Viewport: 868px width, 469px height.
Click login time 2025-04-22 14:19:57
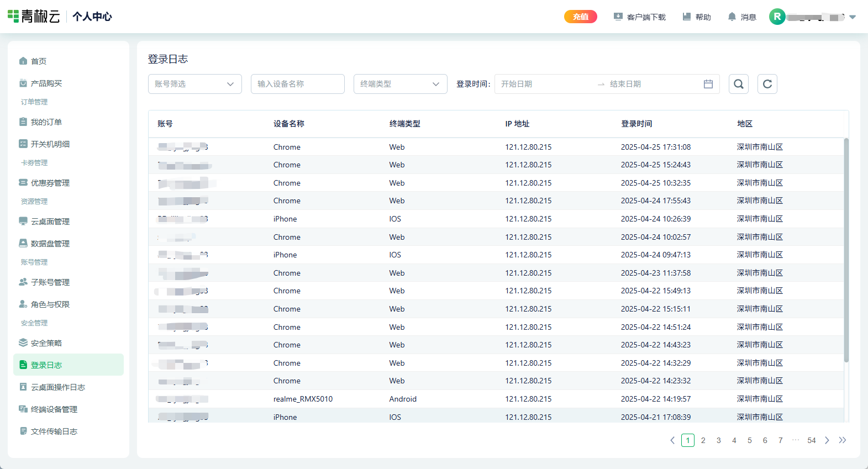coord(656,399)
